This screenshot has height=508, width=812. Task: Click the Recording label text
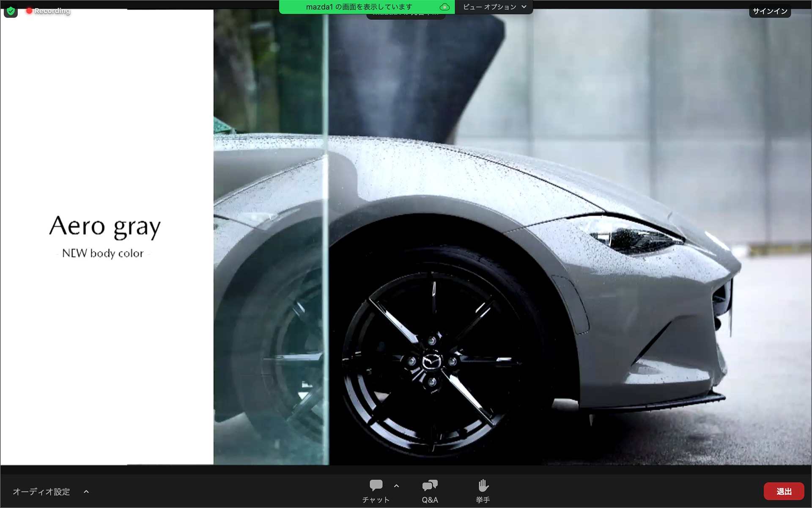click(x=52, y=11)
